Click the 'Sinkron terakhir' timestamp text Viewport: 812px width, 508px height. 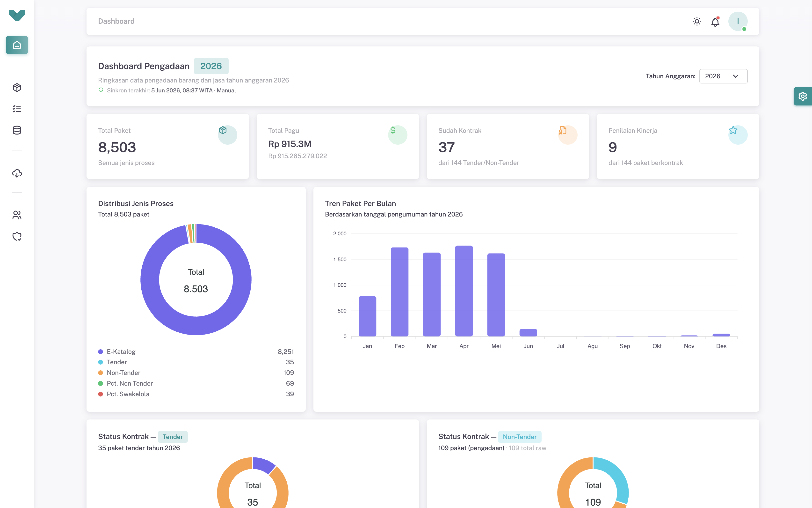tap(171, 90)
